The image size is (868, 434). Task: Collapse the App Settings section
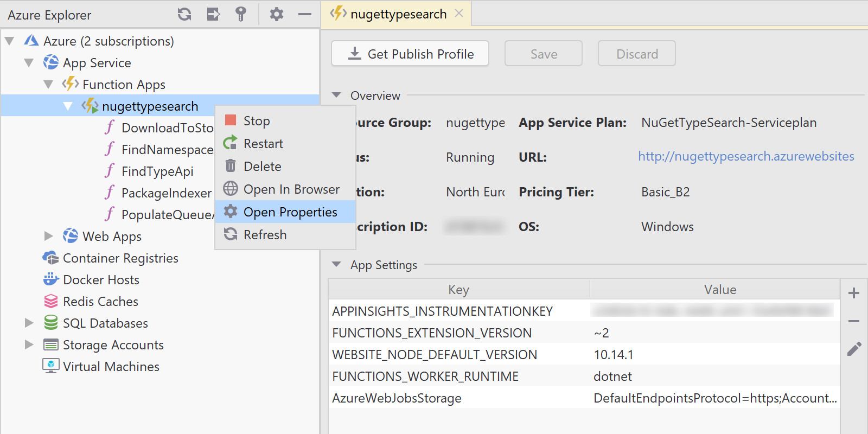pyautogui.click(x=336, y=264)
